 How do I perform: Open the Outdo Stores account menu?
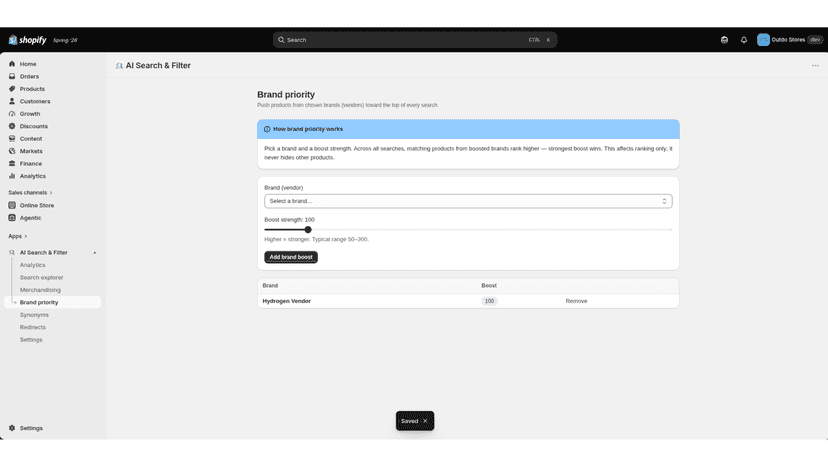tap(789, 40)
